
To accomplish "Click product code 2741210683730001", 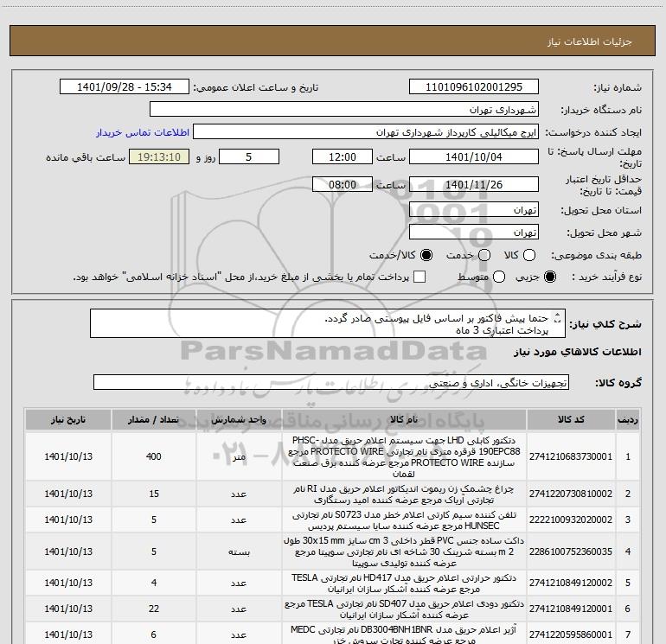I will click(571, 456).
